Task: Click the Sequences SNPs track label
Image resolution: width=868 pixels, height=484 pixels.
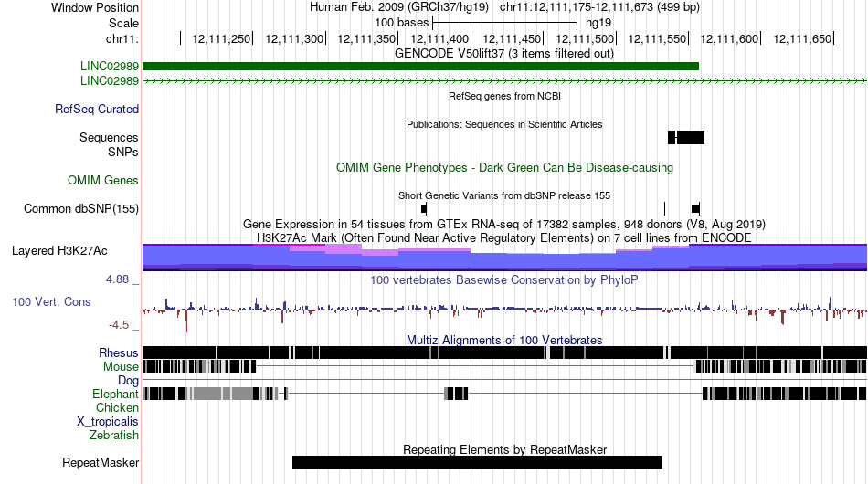Action: coord(109,144)
